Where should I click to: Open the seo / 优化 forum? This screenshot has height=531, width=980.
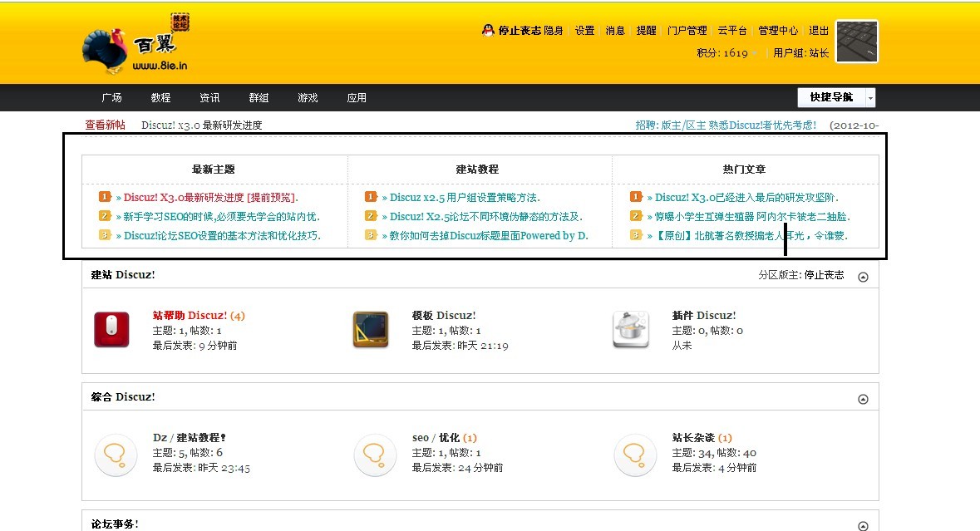click(436, 437)
